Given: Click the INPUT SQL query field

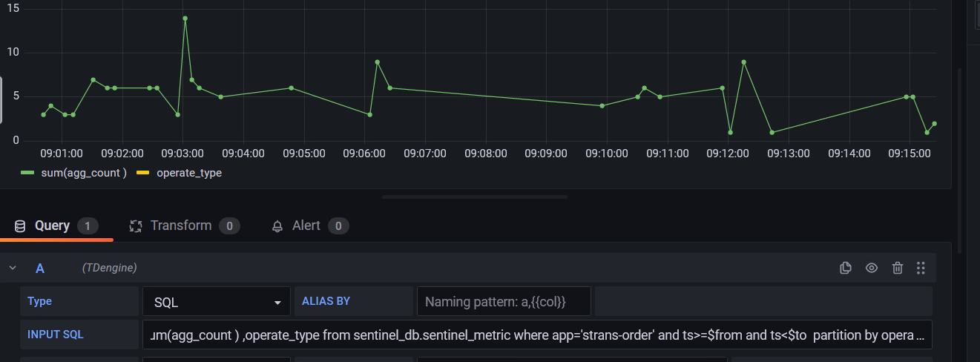Looking at the screenshot, I should tap(536, 335).
